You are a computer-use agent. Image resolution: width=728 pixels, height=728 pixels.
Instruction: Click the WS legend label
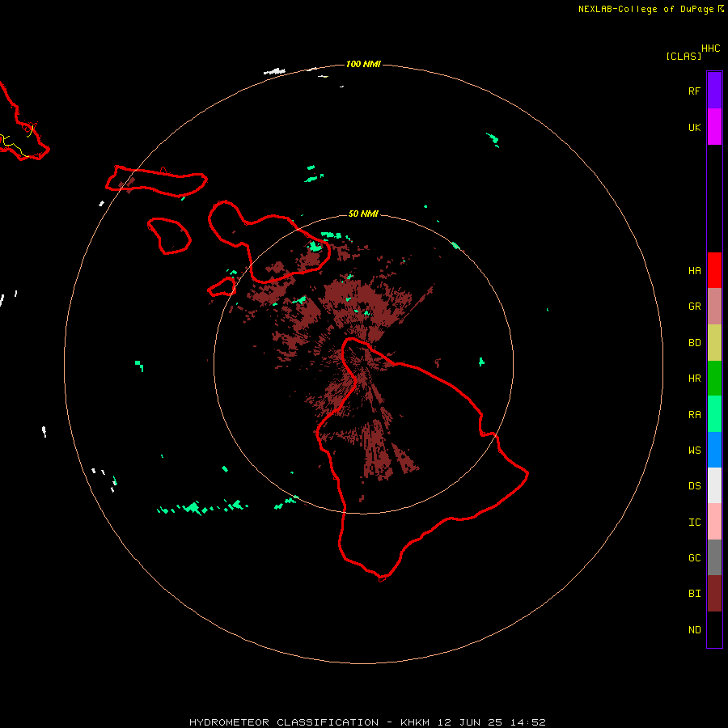(694, 451)
